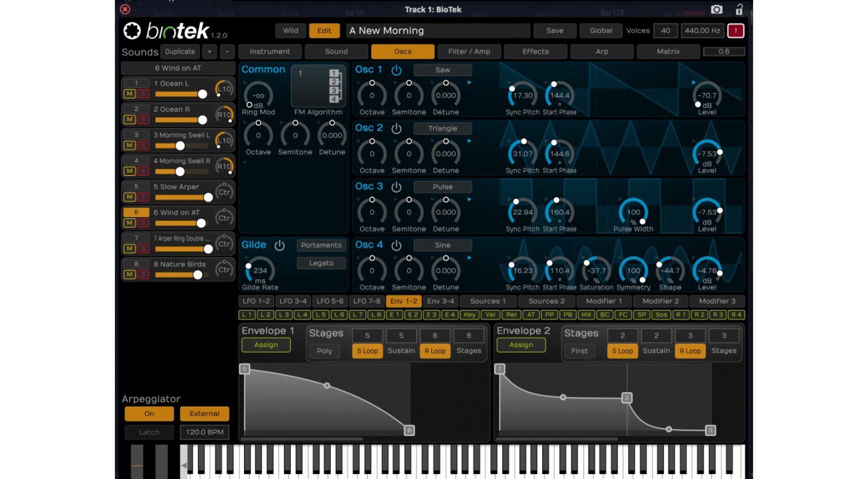This screenshot has height=479, width=868.
Task: Click the minus button to remove sound
Action: point(227,52)
